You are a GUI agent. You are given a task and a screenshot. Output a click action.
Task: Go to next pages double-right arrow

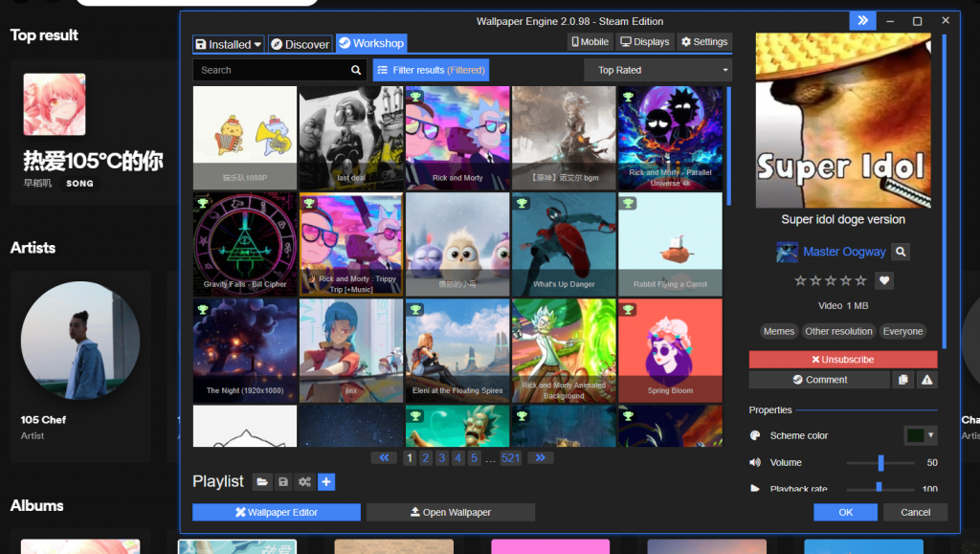(541, 457)
